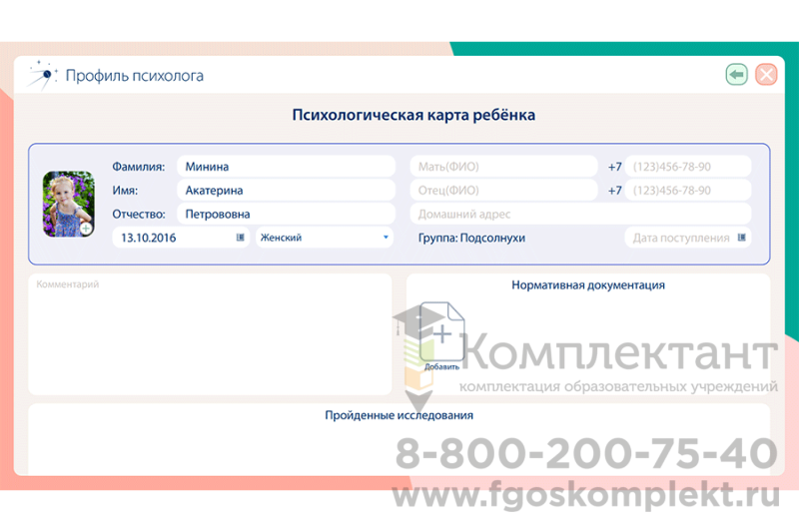Focus the Отец(ФИО) input field
Image resolution: width=799 pixels, height=532 pixels.
502,190
